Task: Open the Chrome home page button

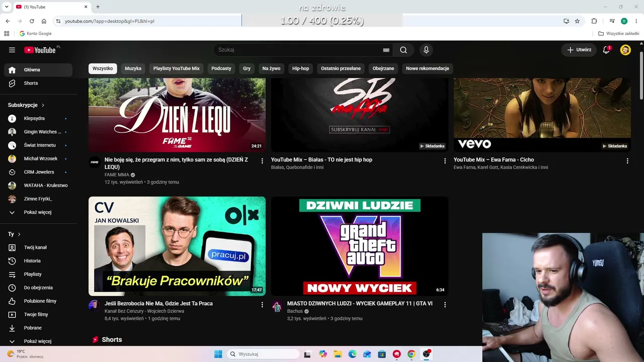Action: click(44, 21)
